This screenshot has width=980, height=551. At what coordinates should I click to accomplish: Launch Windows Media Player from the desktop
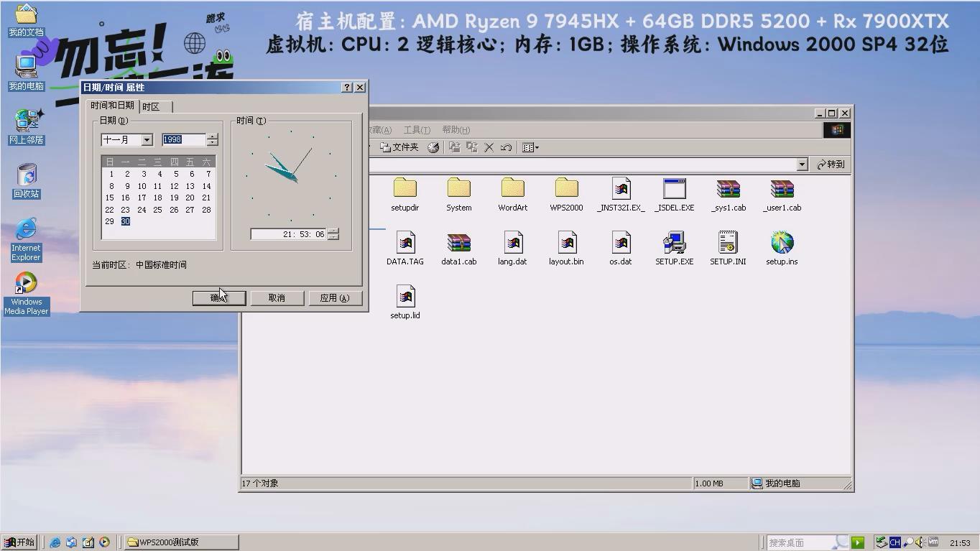coord(25,280)
